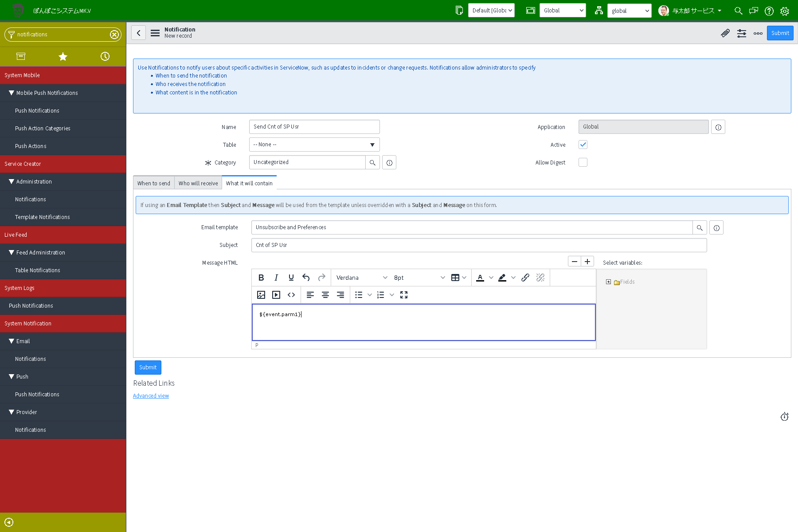This screenshot has height=532, width=798.
Task: Open favorites star tab in navigator
Action: [63, 56]
